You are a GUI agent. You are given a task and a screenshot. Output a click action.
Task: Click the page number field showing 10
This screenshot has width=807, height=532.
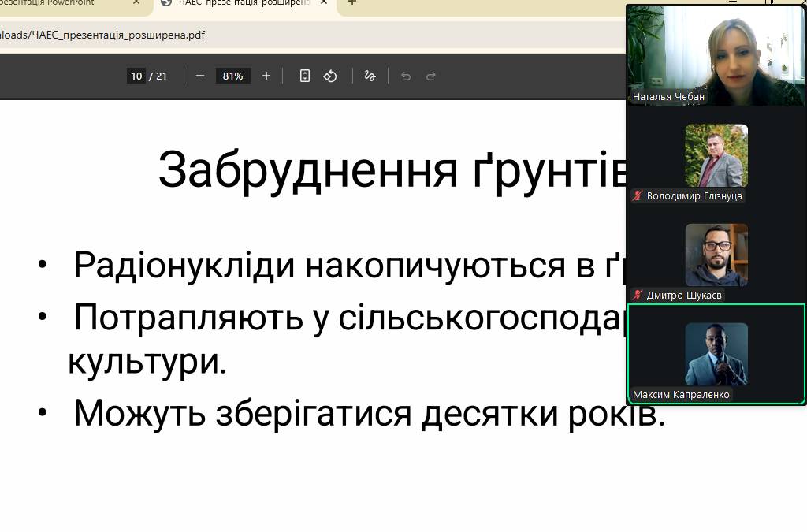(136, 76)
